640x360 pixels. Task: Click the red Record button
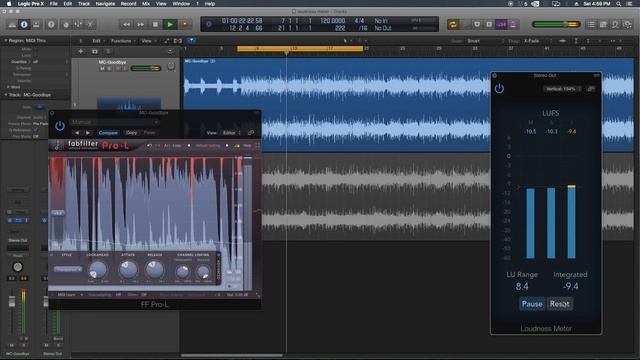tap(184, 24)
